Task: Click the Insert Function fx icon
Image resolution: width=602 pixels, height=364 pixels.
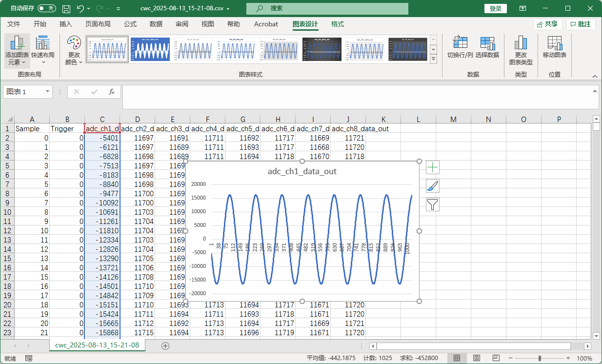Action: point(112,92)
